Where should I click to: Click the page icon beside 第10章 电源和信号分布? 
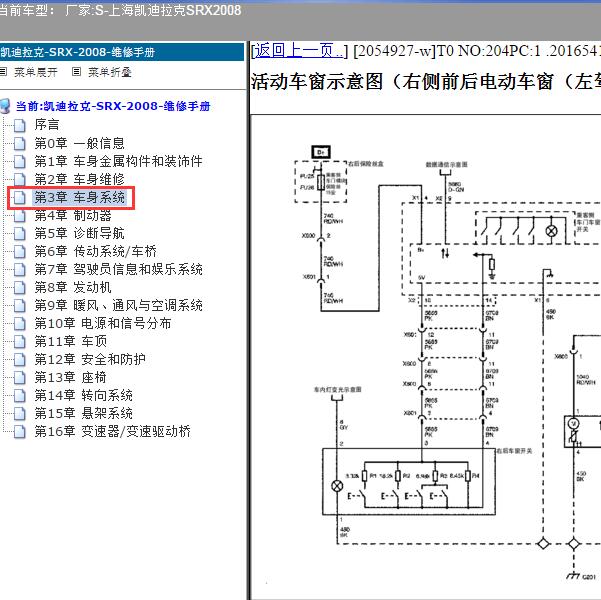point(20,324)
